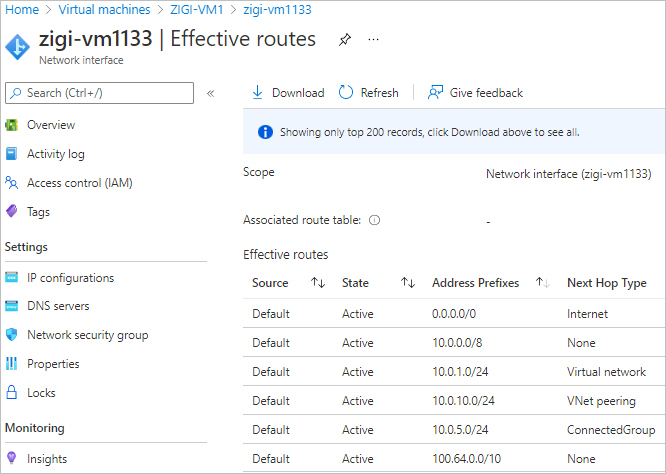Click the IP configurations icon
The height and width of the screenshot is (474, 666).
coord(11,277)
